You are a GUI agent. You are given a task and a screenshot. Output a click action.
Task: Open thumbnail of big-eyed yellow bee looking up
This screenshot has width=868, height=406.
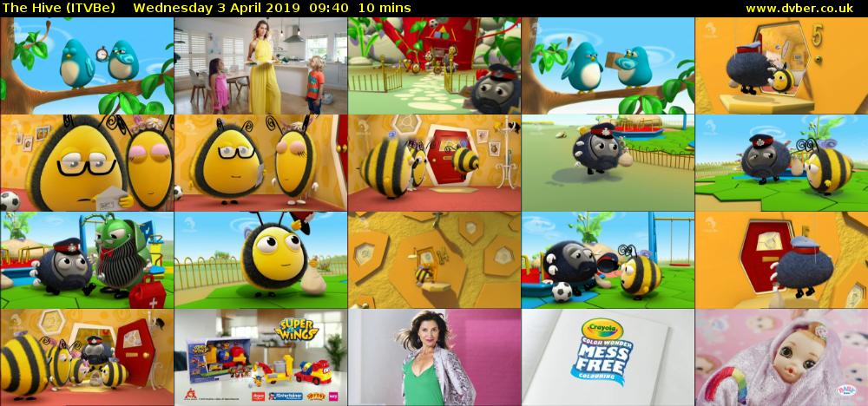(x=260, y=260)
